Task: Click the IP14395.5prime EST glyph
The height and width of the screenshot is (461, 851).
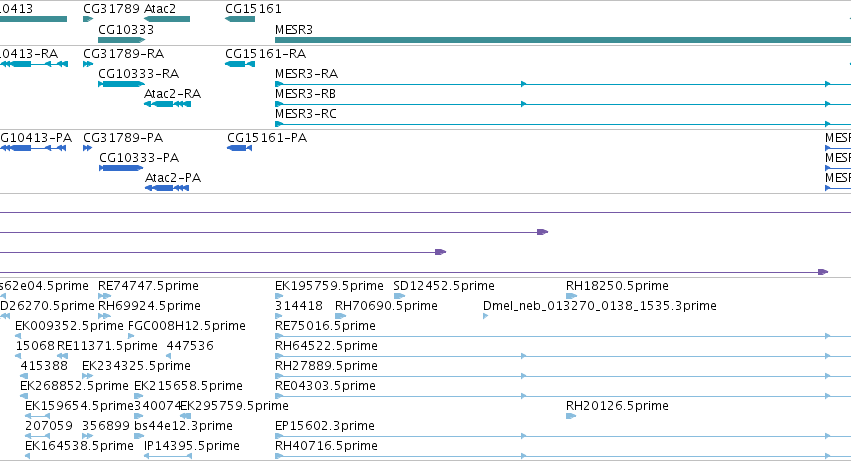Action: [168, 456]
